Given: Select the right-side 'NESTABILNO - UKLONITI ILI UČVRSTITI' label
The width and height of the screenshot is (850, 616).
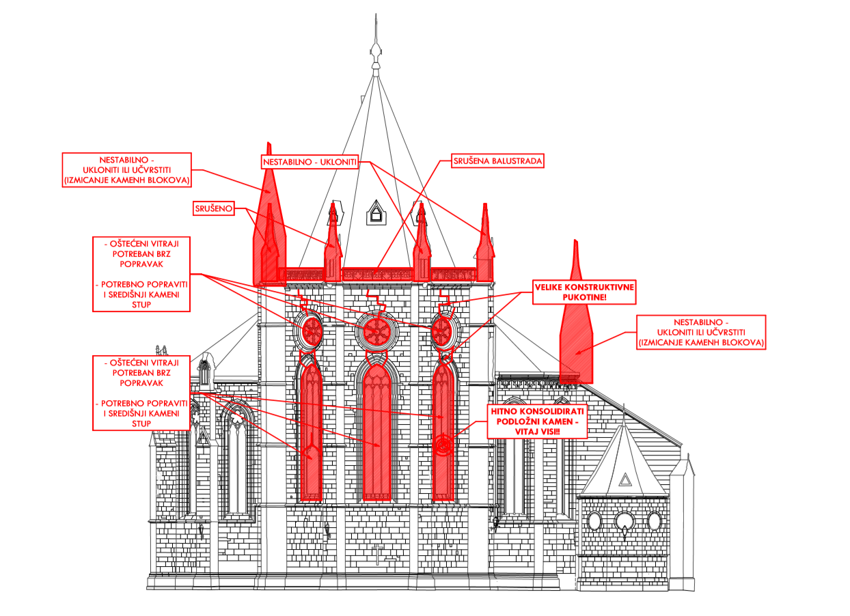Looking at the screenshot, I should pyautogui.click(x=700, y=332).
